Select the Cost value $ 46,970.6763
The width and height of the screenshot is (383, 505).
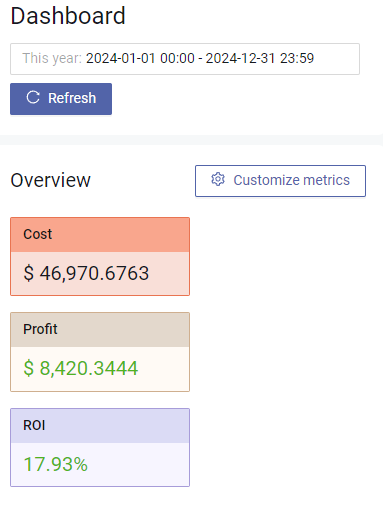click(x=86, y=273)
